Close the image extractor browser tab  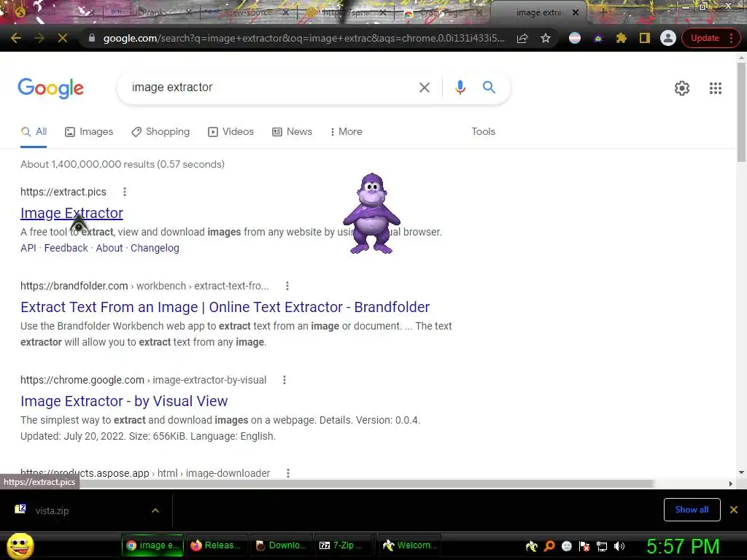click(x=576, y=12)
